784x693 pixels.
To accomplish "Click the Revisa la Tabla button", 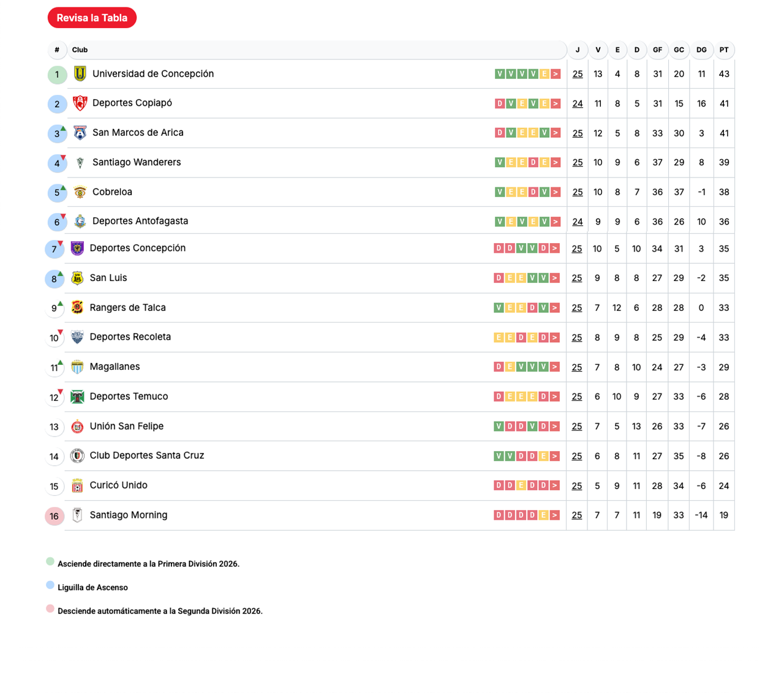I will tap(92, 18).
